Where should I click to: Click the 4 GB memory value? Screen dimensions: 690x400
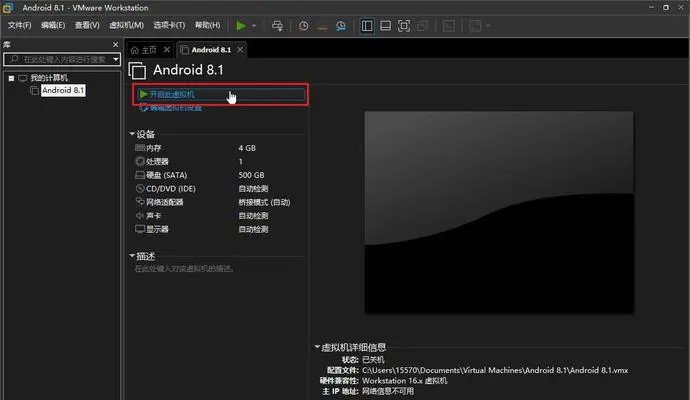point(247,148)
